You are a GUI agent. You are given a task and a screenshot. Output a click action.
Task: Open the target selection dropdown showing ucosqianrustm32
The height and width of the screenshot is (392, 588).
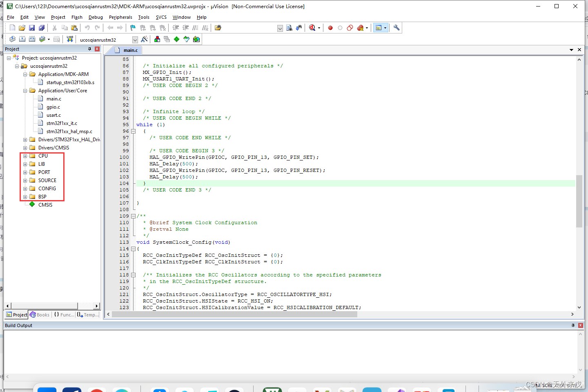pyautogui.click(x=135, y=39)
